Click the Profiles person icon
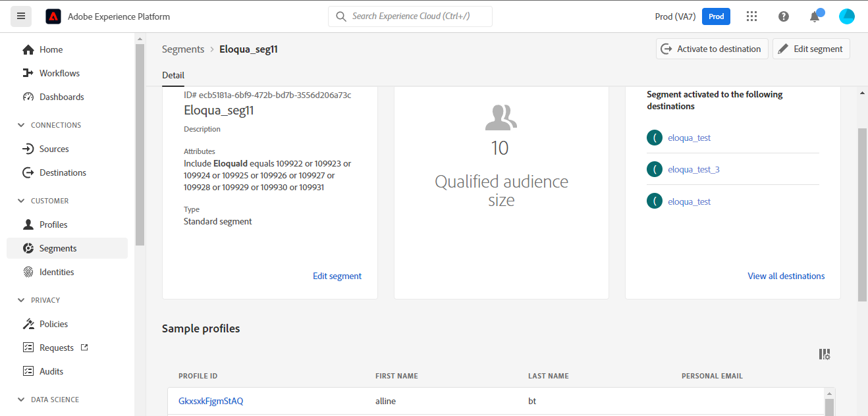This screenshot has width=868, height=416. (28, 224)
